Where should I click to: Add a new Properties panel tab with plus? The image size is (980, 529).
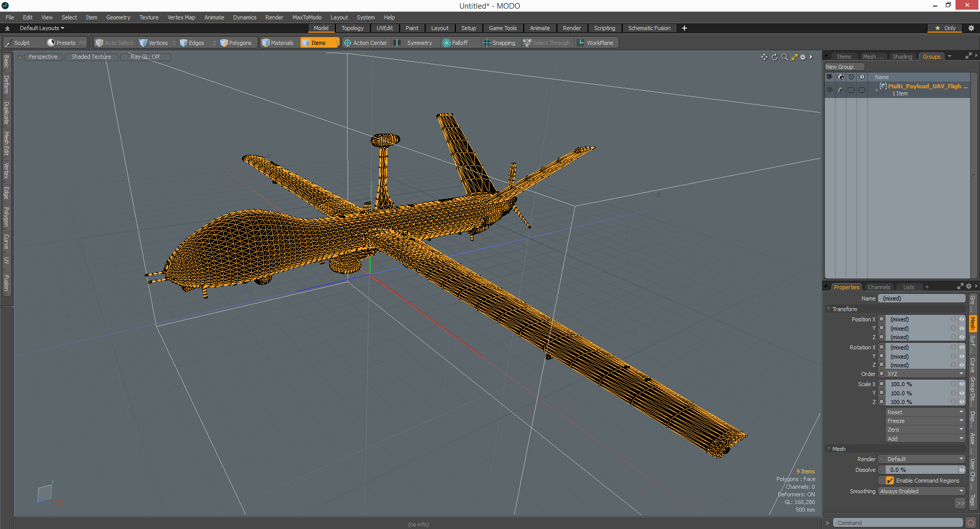[927, 287]
